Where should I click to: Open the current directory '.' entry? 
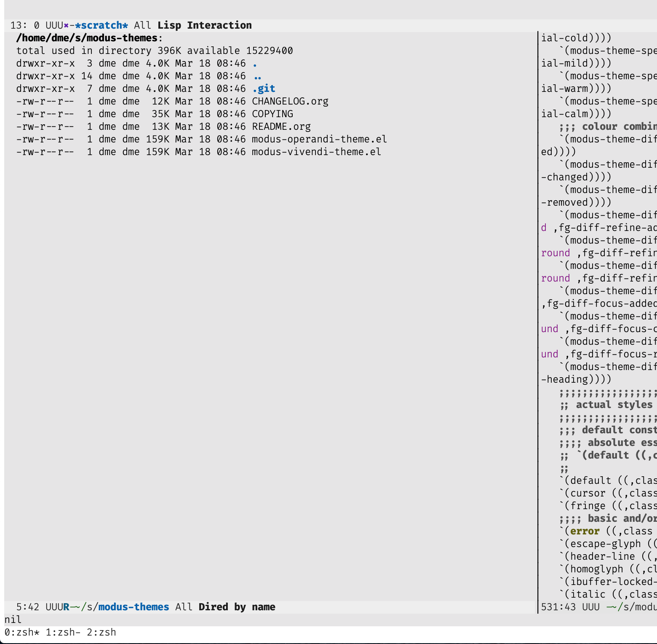click(x=255, y=64)
